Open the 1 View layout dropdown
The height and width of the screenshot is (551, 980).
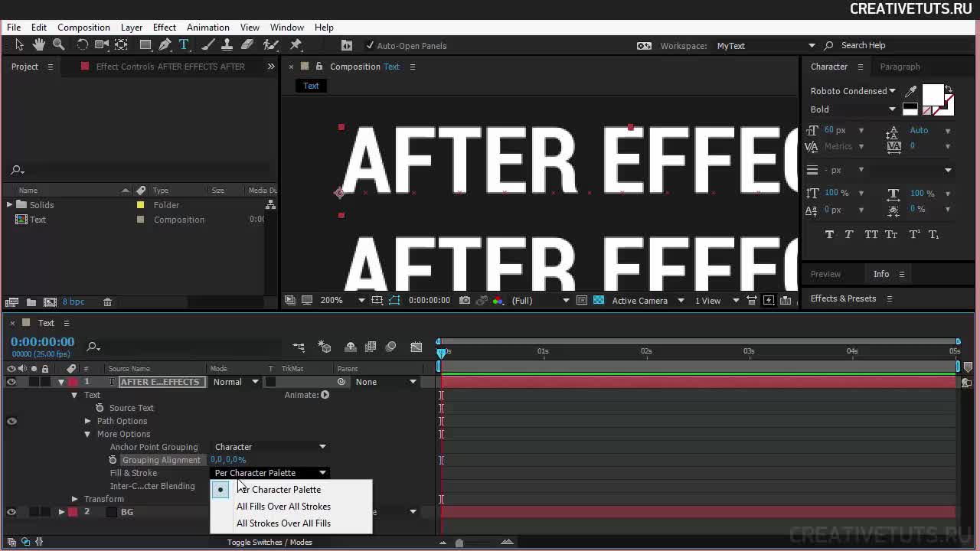click(x=717, y=301)
